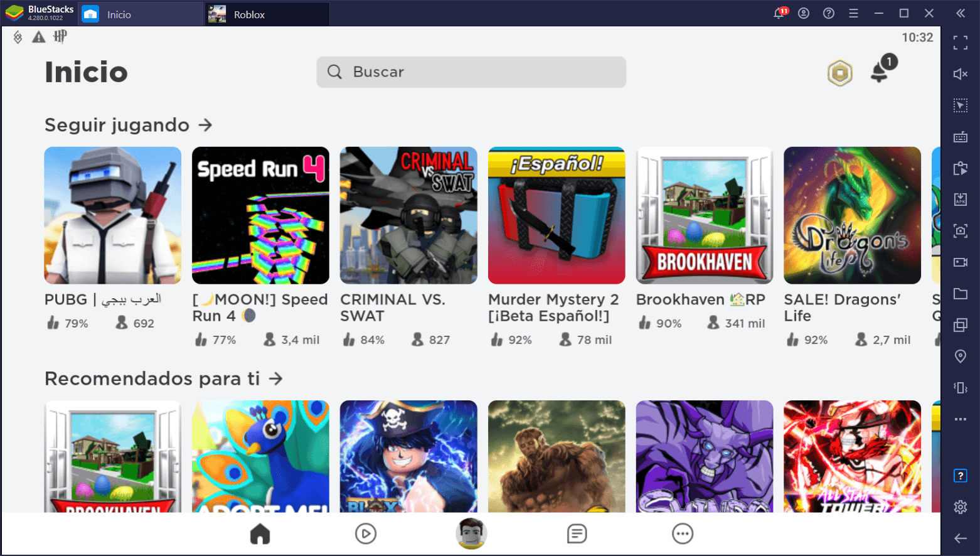
Task: Open the All Star Tower thumbnail
Action: pyautogui.click(x=852, y=456)
